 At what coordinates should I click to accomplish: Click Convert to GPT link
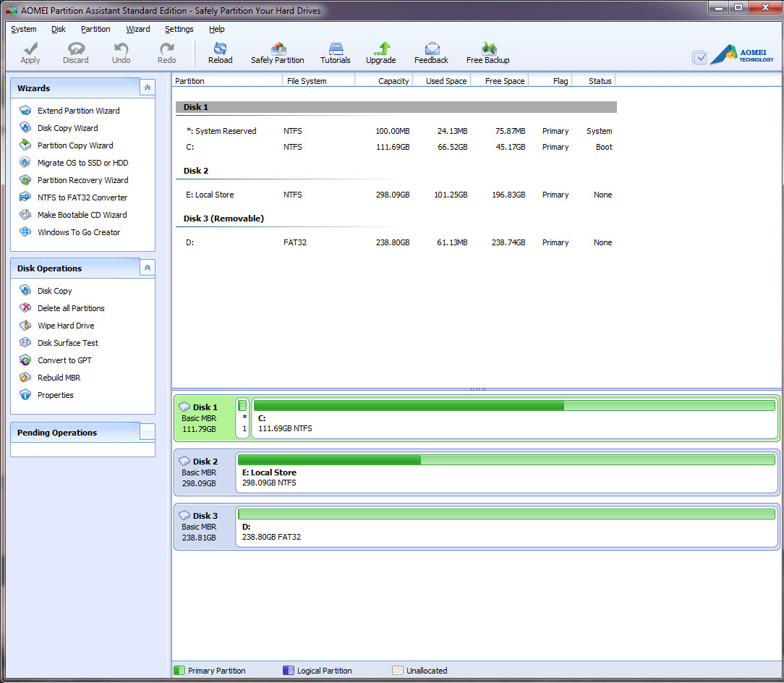64,360
